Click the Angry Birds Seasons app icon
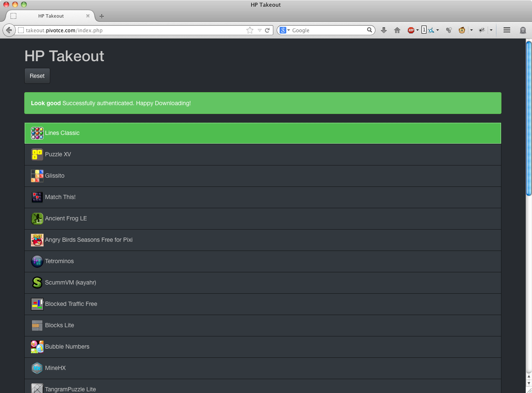This screenshot has height=393, width=532. click(37, 240)
